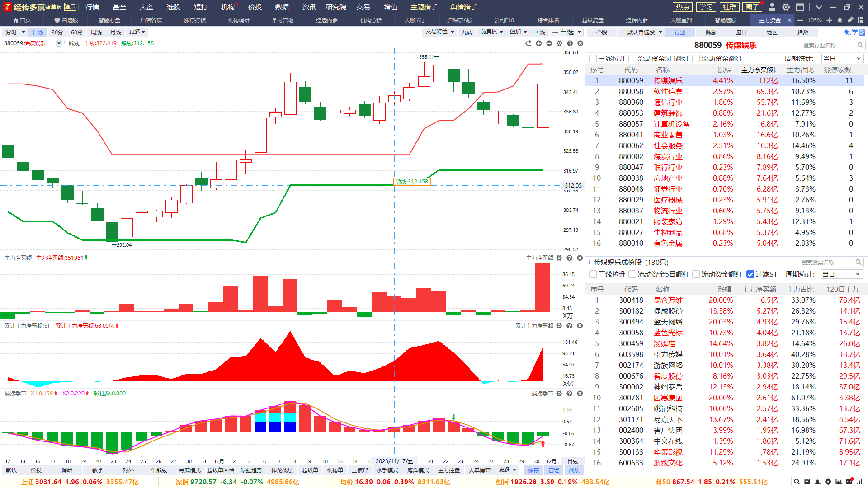This screenshot has height=488, width=868.
Task: Click the pencil edit icon on tab bar
Action: tap(850, 20)
